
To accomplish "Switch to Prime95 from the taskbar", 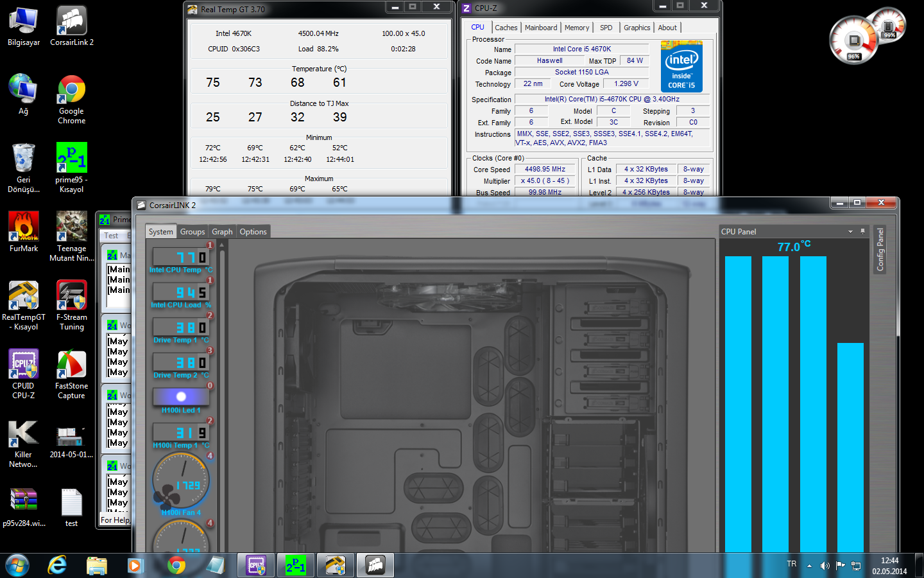I will click(x=295, y=565).
